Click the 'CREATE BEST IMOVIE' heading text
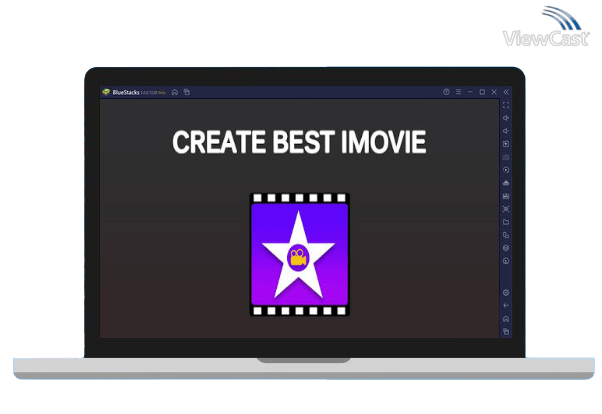 [299, 142]
